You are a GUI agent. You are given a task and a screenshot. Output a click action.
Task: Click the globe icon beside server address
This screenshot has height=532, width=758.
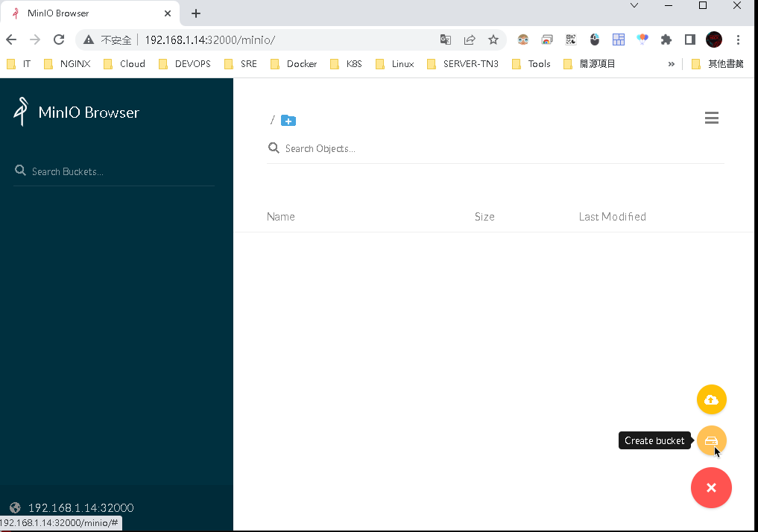(16, 507)
